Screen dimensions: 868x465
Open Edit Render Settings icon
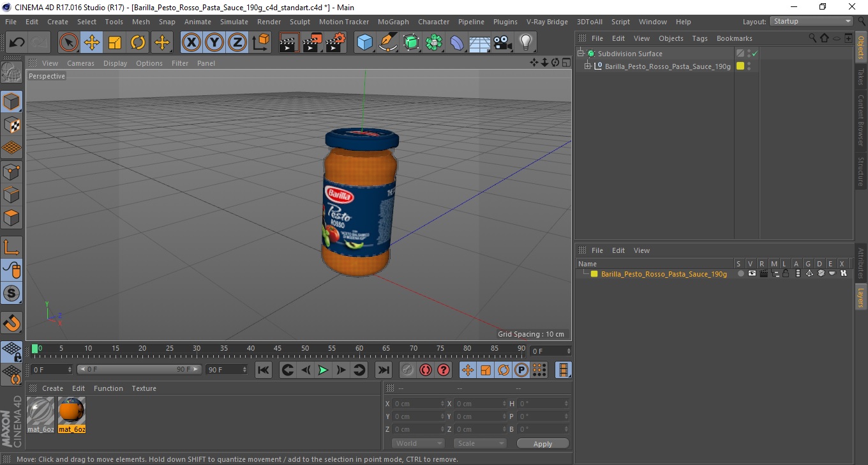pos(335,43)
